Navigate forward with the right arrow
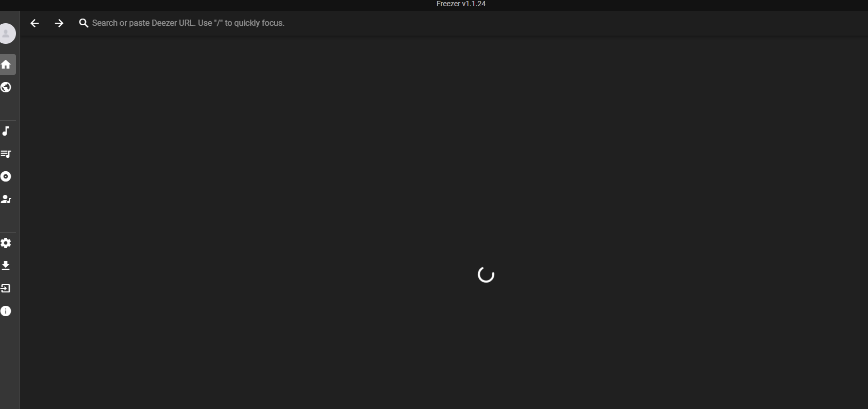Viewport: 868px width, 409px height. pos(59,23)
